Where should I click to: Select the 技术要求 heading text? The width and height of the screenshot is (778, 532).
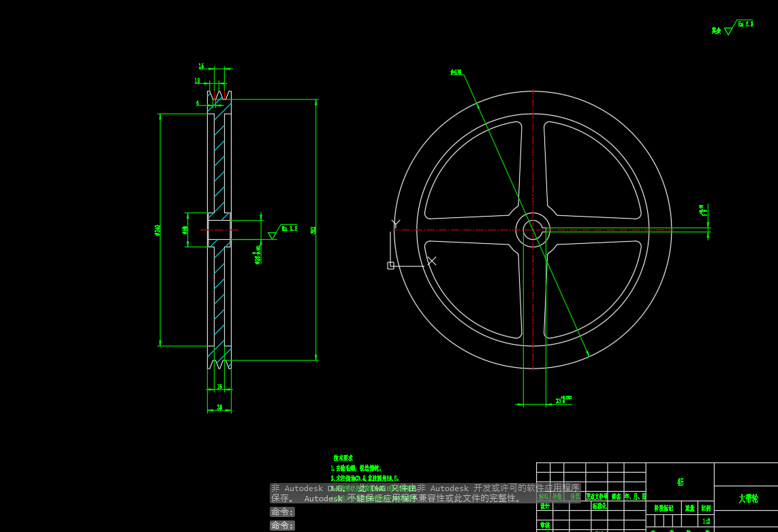343,458
